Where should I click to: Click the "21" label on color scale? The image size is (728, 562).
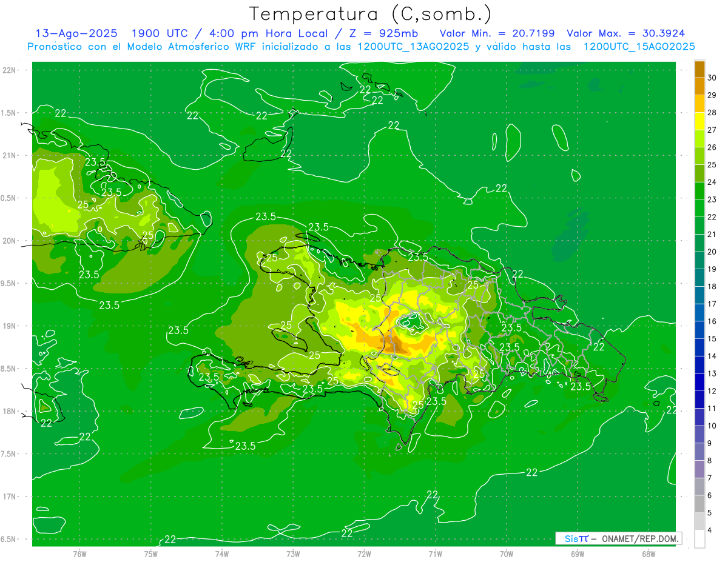(x=712, y=235)
